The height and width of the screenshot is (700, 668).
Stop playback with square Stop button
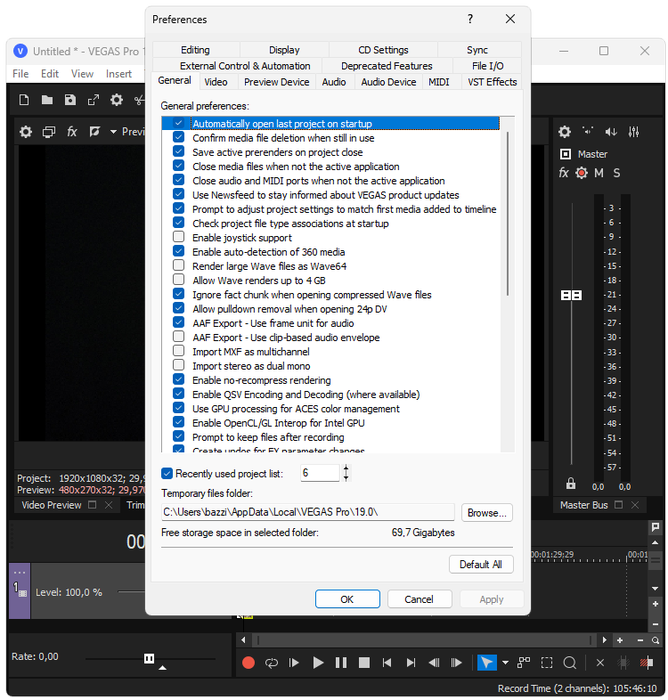[x=364, y=662]
